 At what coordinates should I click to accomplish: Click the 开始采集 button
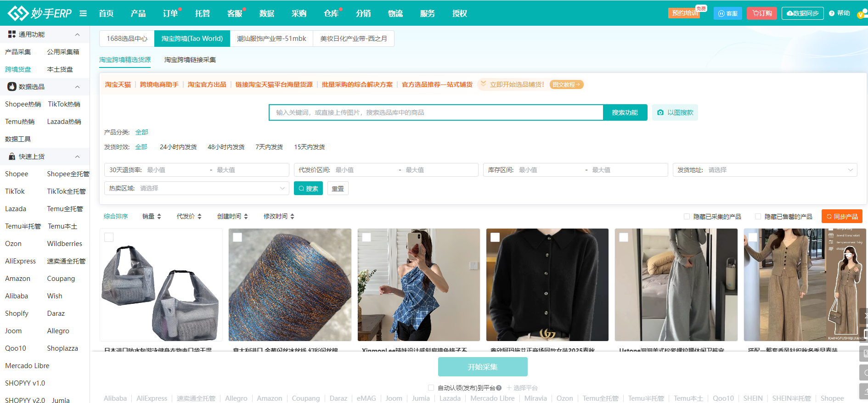pos(483,367)
